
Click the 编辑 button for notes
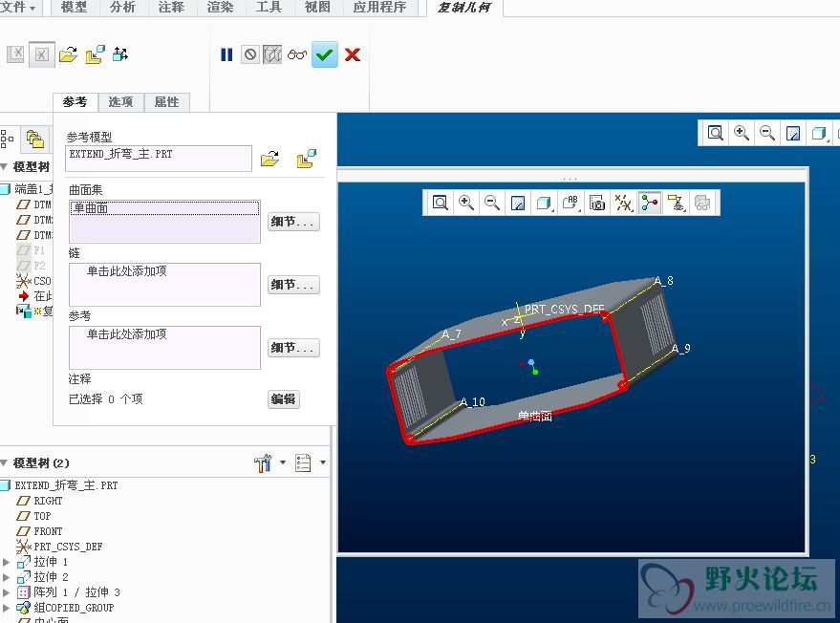pyautogui.click(x=284, y=399)
